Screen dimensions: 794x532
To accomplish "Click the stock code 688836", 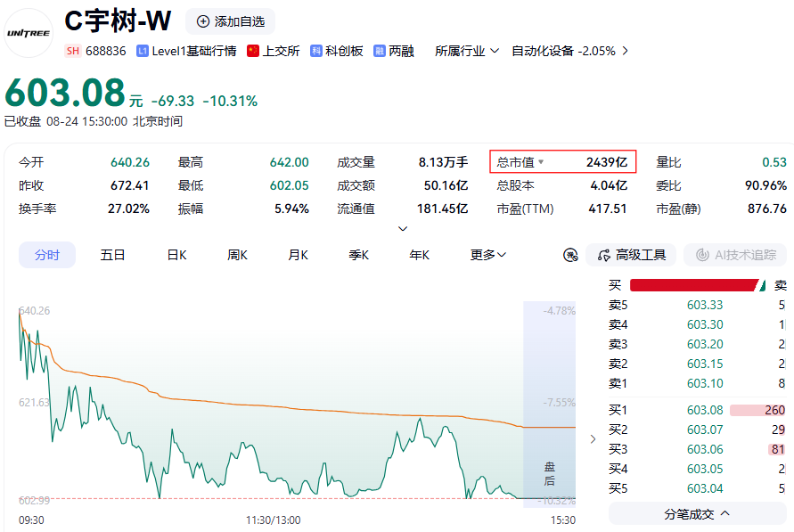I will pyautogui.click(x=106, y=51).
